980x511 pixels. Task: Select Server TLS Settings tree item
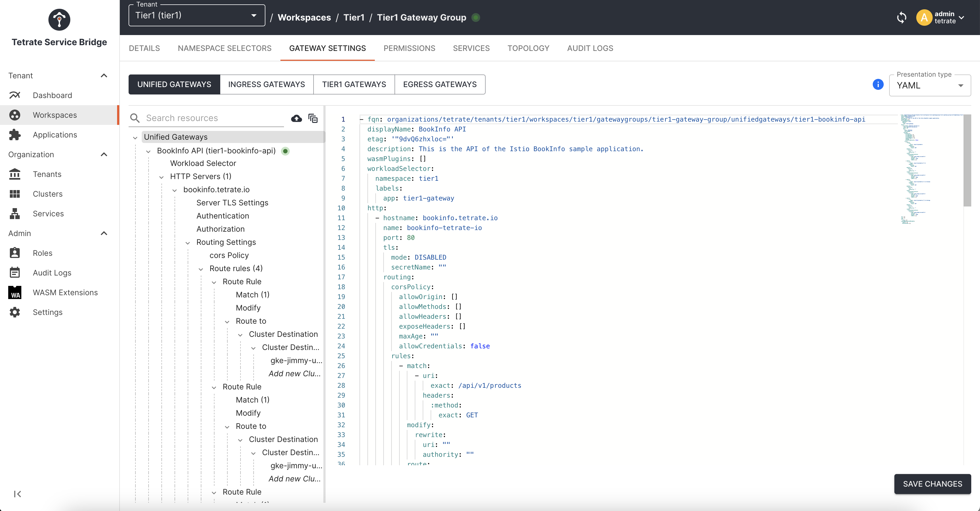pos(232,203)
